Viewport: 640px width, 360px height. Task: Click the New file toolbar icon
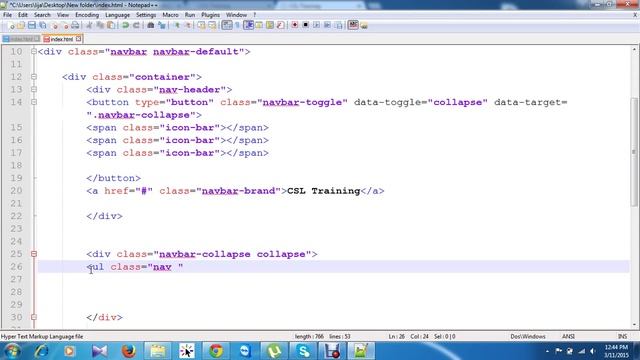[11, 25]
